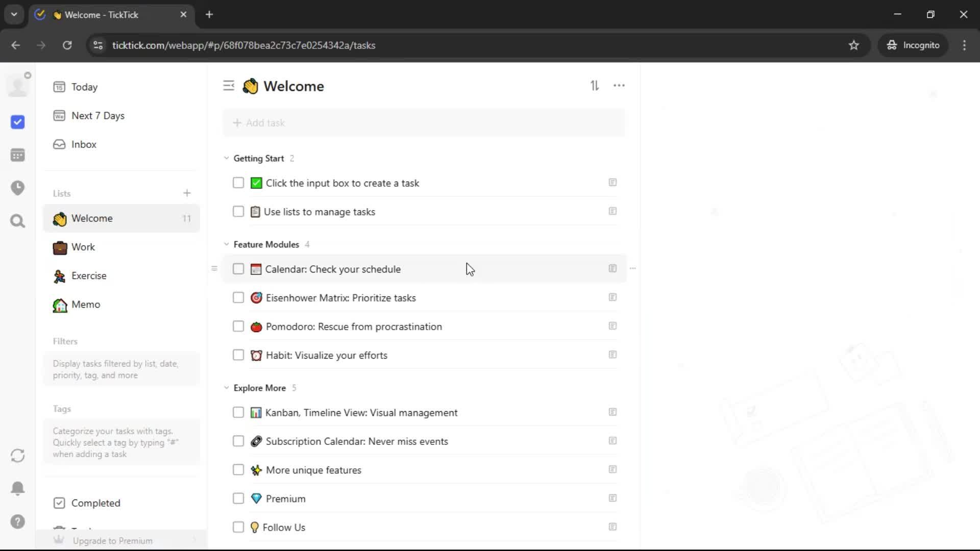The height and width of the screenshot is (551, 980).
Task: Click the search magnifier icon
Action: pos(17,221)
